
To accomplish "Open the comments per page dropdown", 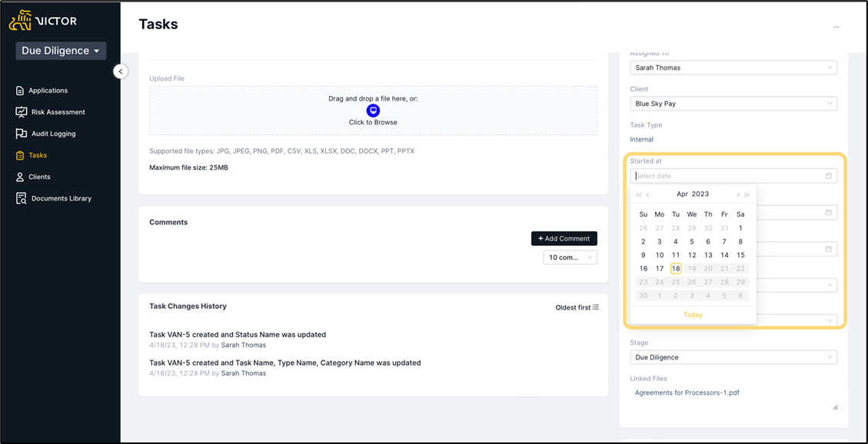I will pos(570,257).
